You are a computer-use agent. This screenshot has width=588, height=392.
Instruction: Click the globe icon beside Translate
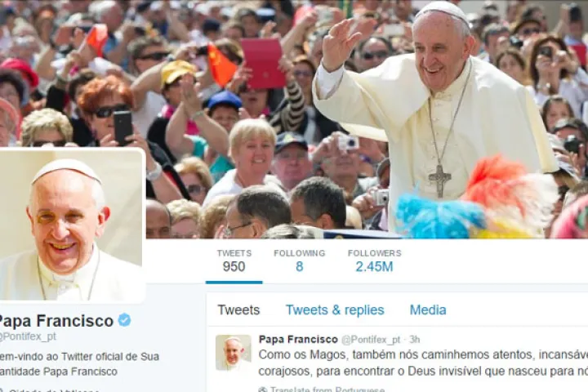(263, 390)
